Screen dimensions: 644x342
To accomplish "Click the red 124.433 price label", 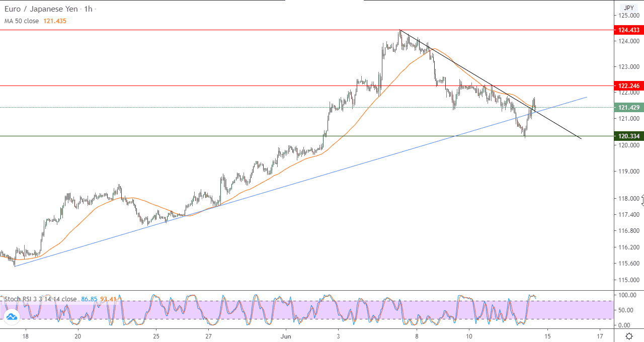I will pyautogui.click(x=629, y=30).
